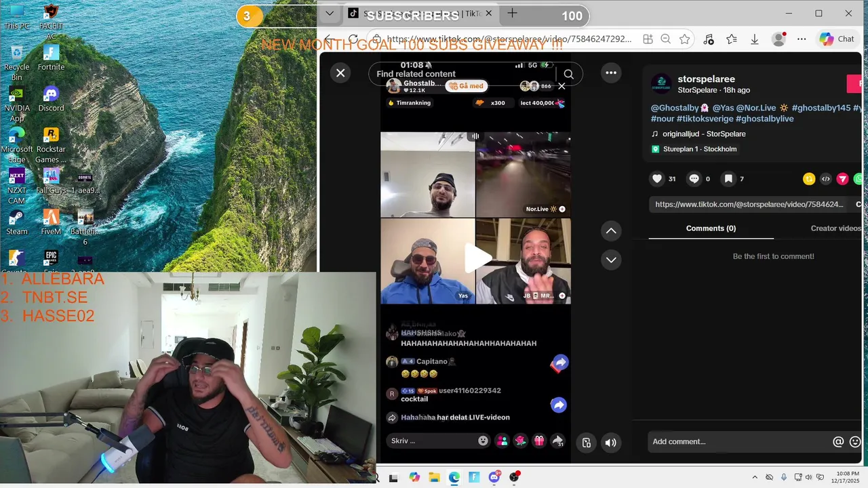Open Microsoft Edge from the taskbar
868x488 pixels.
click(x=454, y=477)
